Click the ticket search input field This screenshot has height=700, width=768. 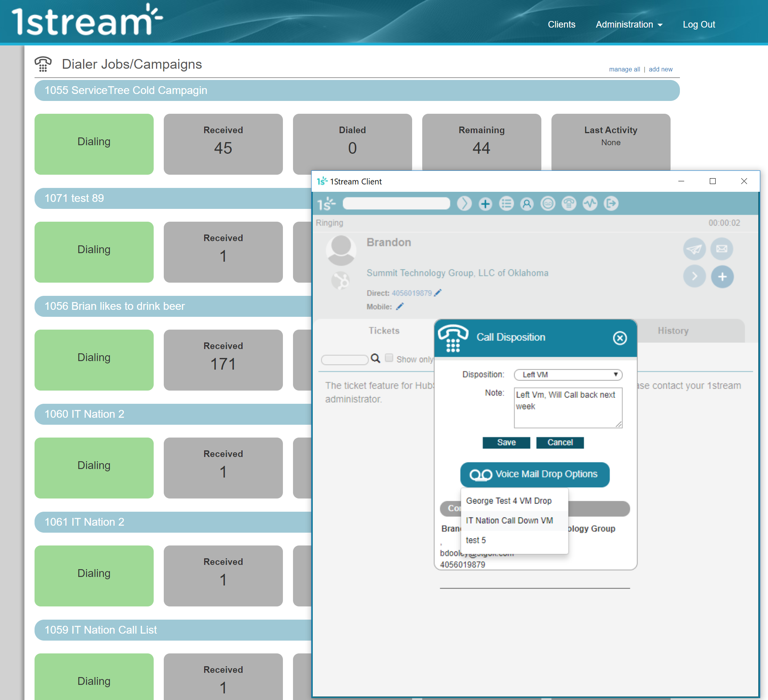(345, 360)
